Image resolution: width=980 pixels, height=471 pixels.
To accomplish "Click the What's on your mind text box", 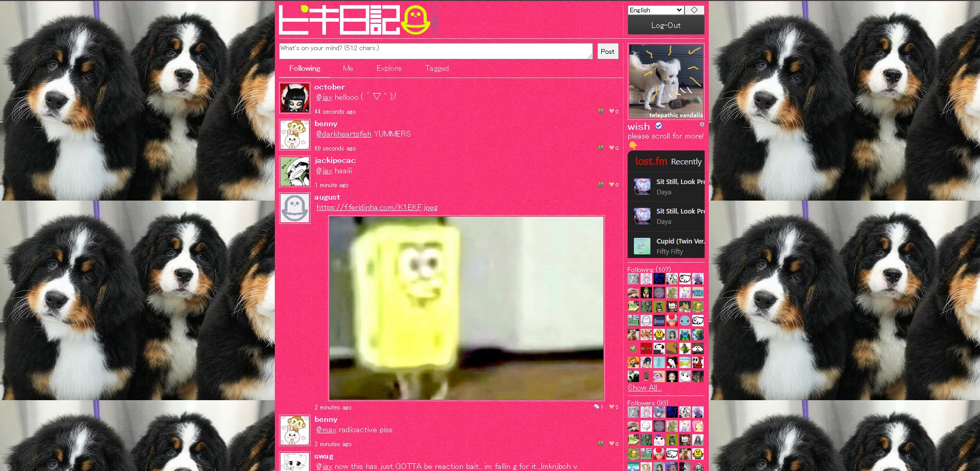I will click(x=436, y=51).
